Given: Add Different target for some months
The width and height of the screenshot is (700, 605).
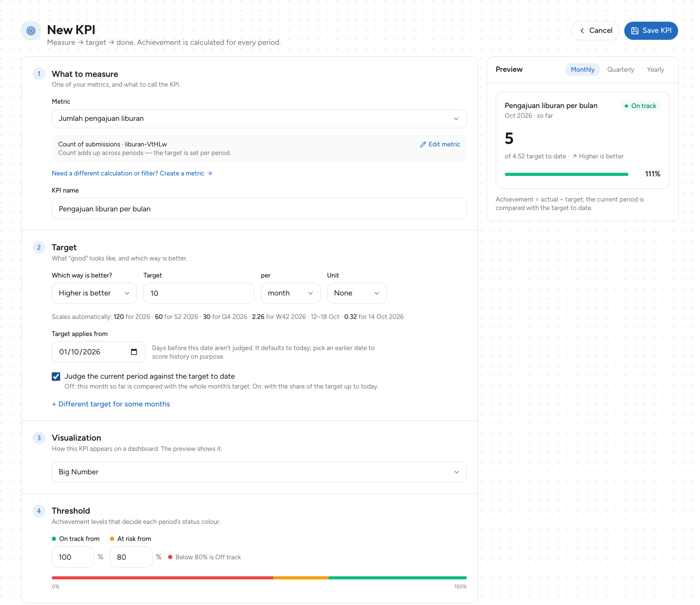Looking at the screenshot, I should [111, 404].
